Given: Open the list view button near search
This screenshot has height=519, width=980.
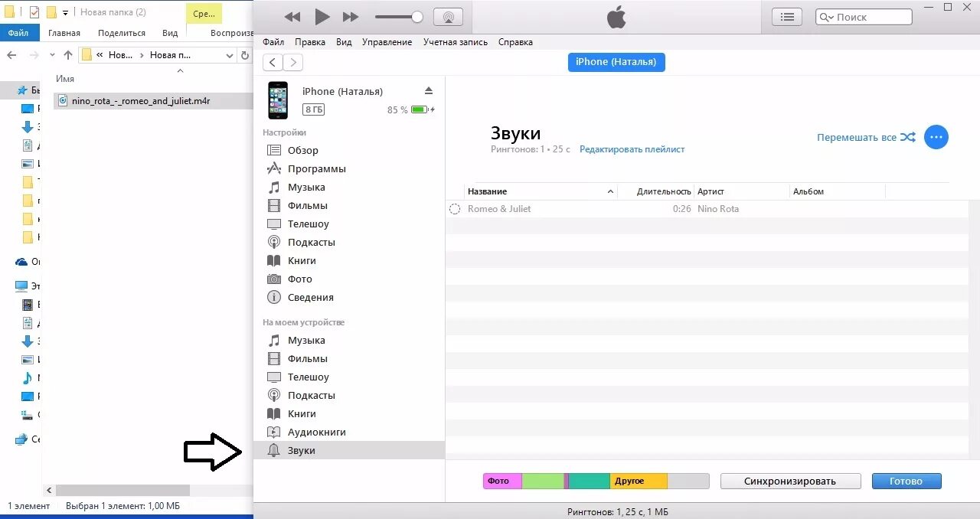Looking at the screenshot, I should coord(786,17).
